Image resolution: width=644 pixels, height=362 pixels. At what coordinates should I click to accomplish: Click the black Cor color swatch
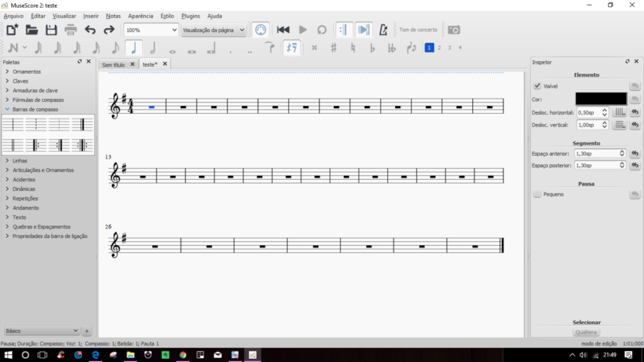pyautogui.click(x=601, y=99)
